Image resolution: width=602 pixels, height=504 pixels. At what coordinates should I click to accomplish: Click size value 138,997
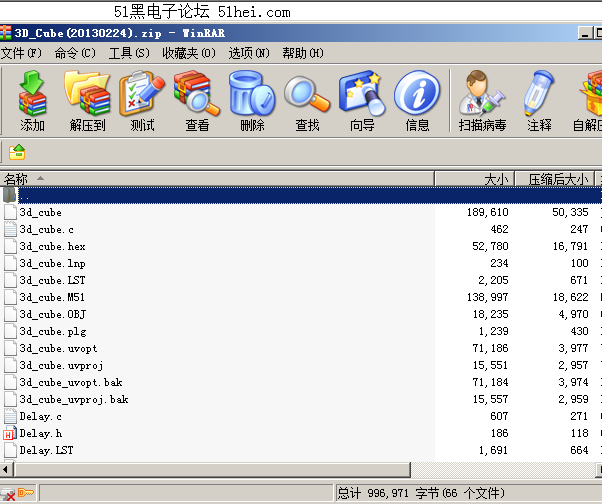488,297
